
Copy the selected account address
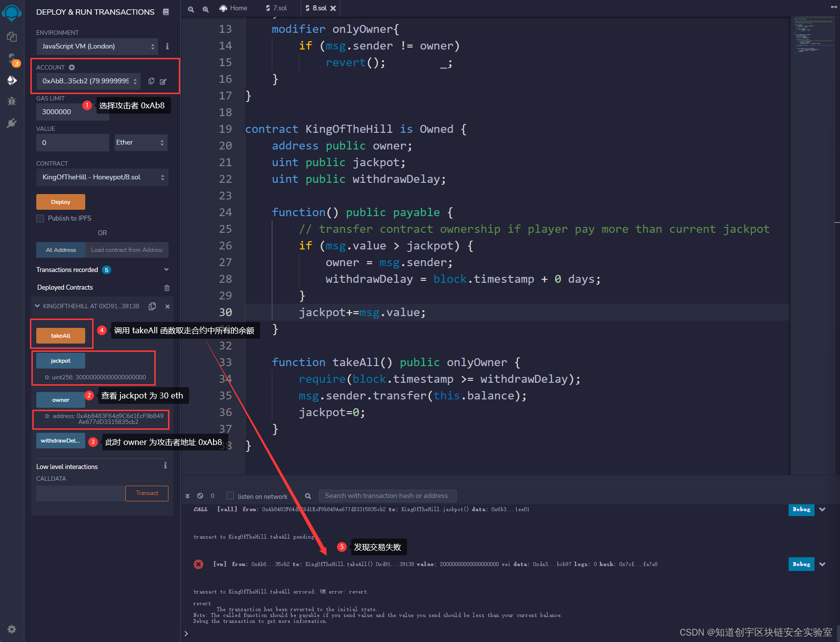pos(151,81)
